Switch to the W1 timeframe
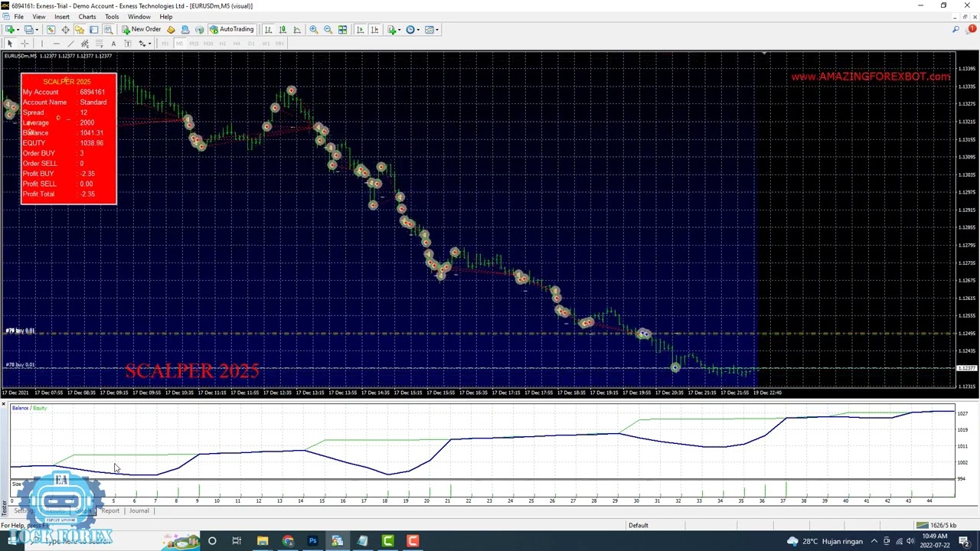The height and width of the screenshot is (551, 980). [x=266, y=43]
